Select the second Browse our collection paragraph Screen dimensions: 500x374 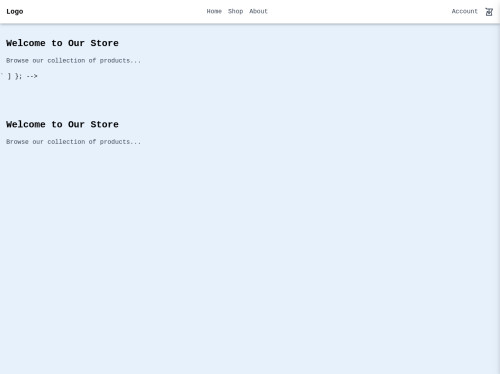click(73, 142)
